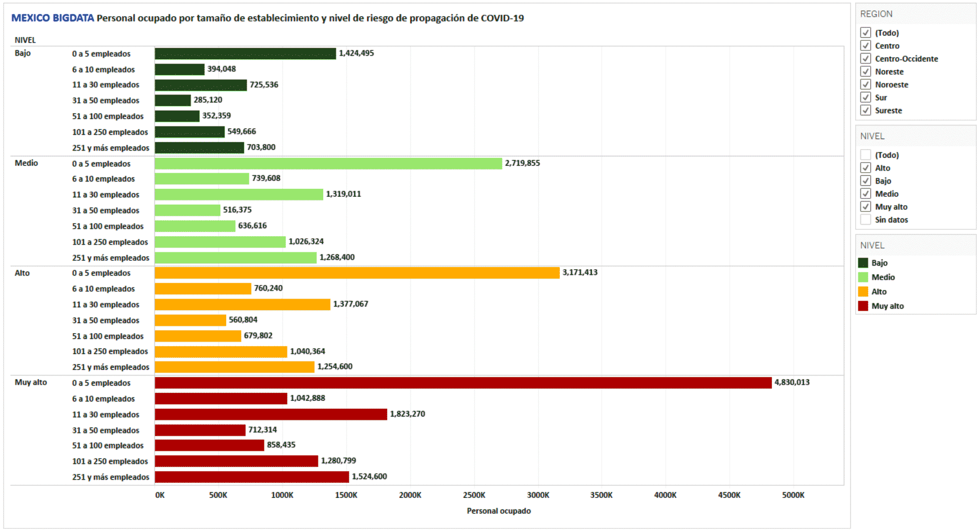Uncheck the Centro region filter
The width and height of the screenshot is (980, 531).
(866, 46)
